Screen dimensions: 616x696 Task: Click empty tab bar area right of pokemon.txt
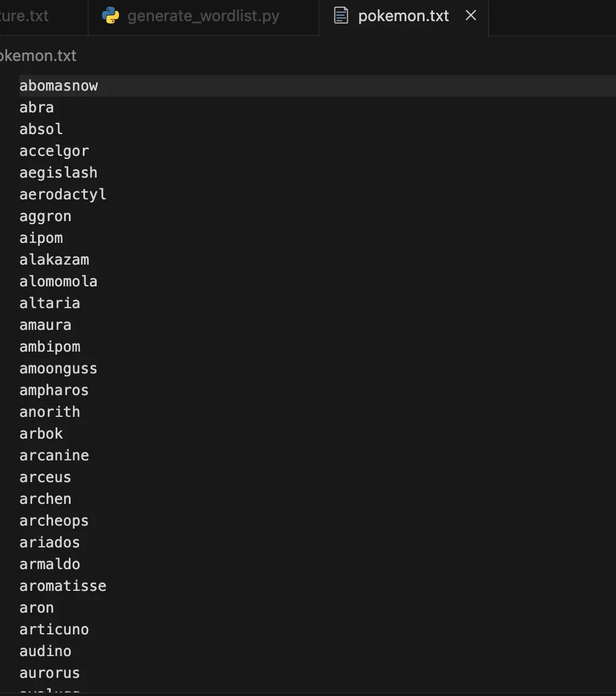click(x=552, y=18)
